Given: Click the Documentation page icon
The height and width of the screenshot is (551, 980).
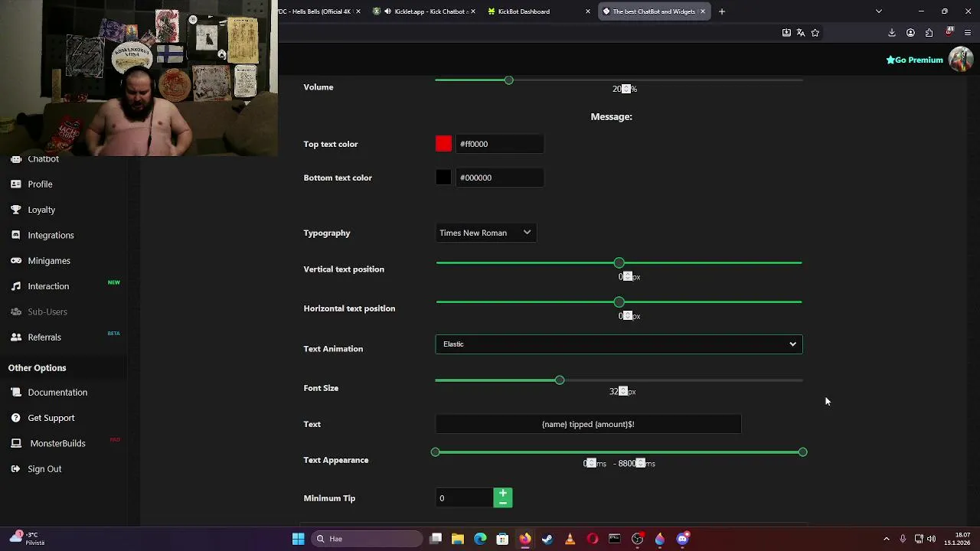Looking at the screenshot, I should [16, 393].
